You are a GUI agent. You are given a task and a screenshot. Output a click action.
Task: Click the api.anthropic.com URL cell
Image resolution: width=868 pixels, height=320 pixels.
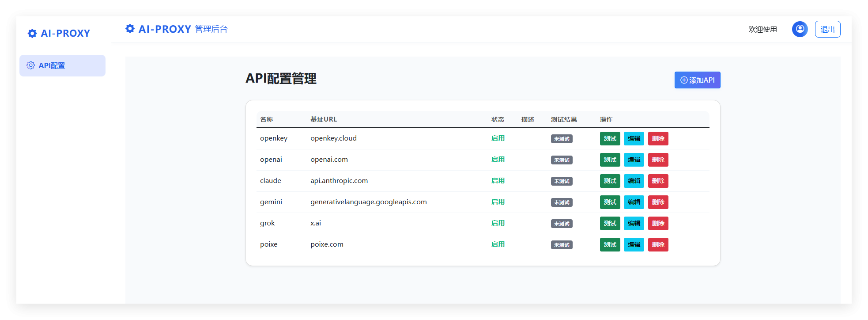[339, 181]
